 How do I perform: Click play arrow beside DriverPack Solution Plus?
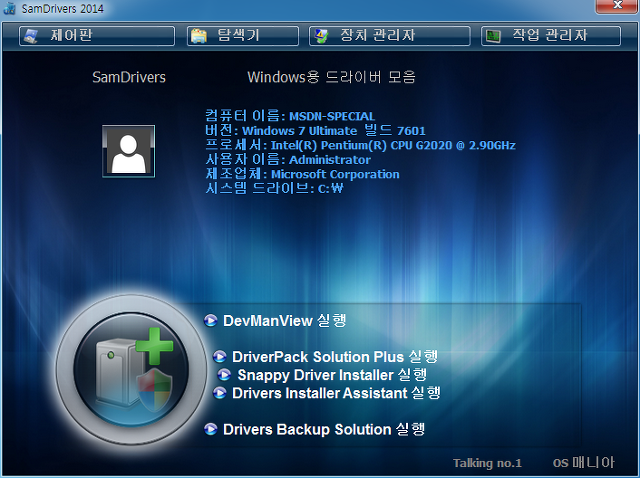[220, 356]
